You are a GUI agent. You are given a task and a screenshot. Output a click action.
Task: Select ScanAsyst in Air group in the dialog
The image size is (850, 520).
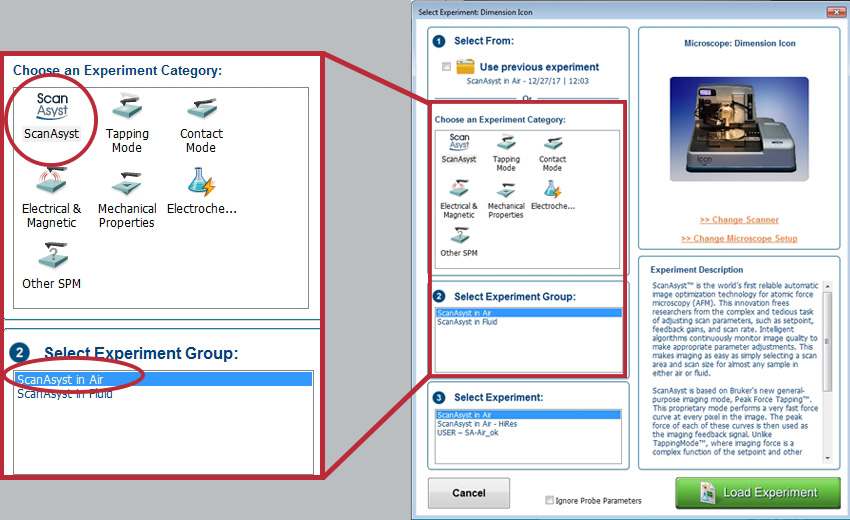click(x=528, y=313)
